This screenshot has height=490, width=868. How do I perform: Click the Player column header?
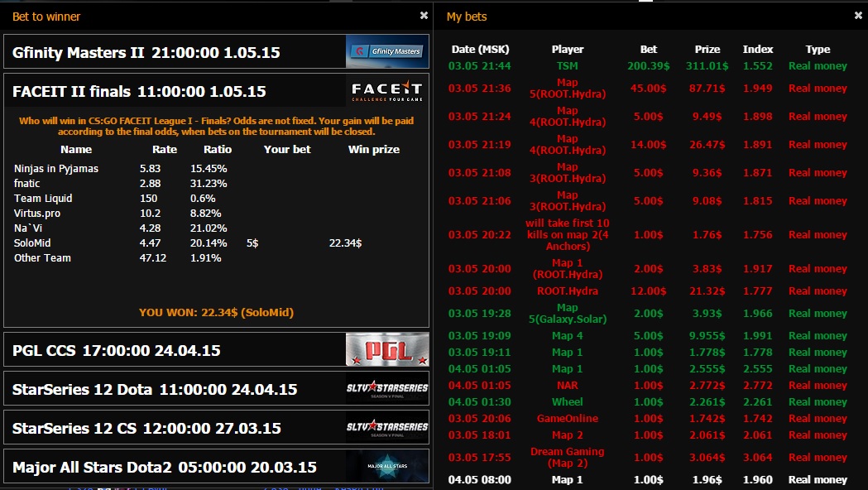(568, 50)
